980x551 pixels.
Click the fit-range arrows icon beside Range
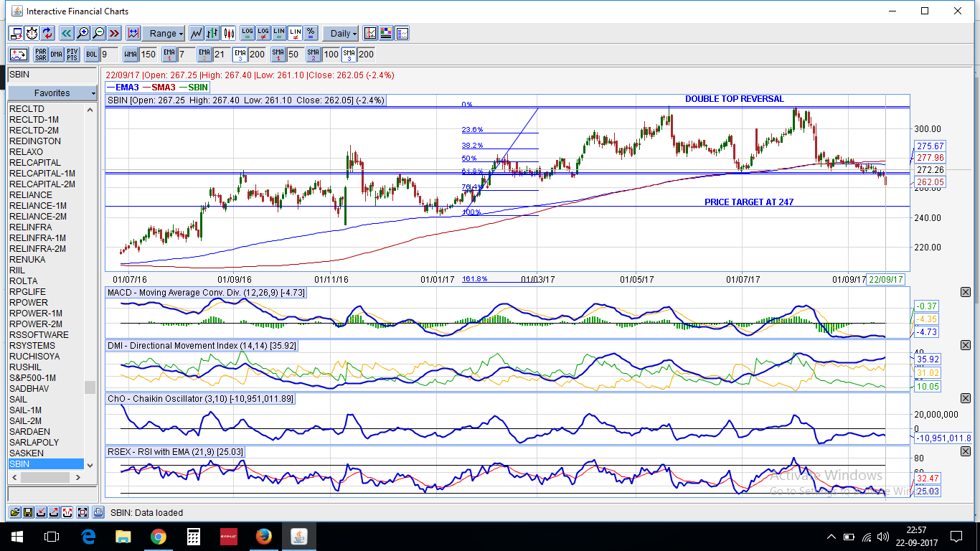pyautogui.click(x=133, y=33)
